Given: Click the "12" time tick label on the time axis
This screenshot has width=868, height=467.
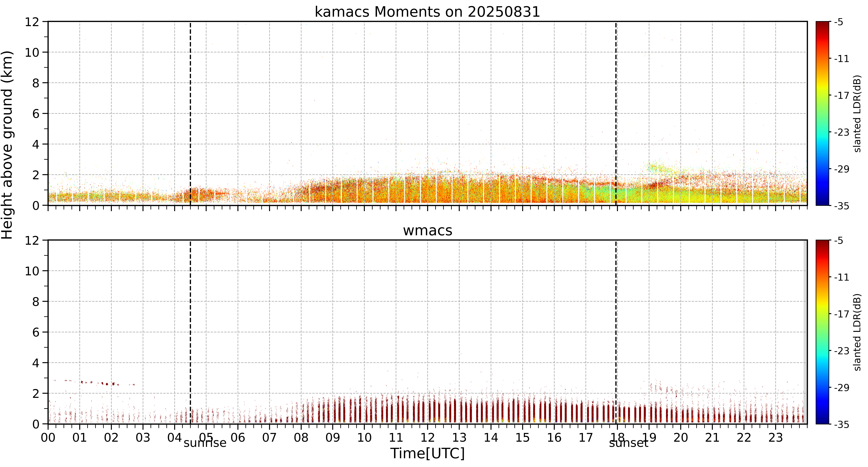Looking at the screenshot, I should [428, 438].
